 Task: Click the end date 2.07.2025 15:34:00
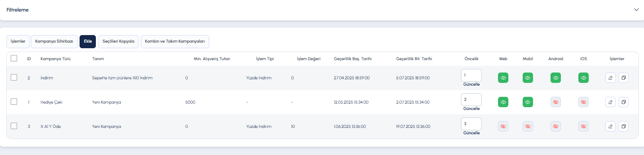tap(412, 102)
